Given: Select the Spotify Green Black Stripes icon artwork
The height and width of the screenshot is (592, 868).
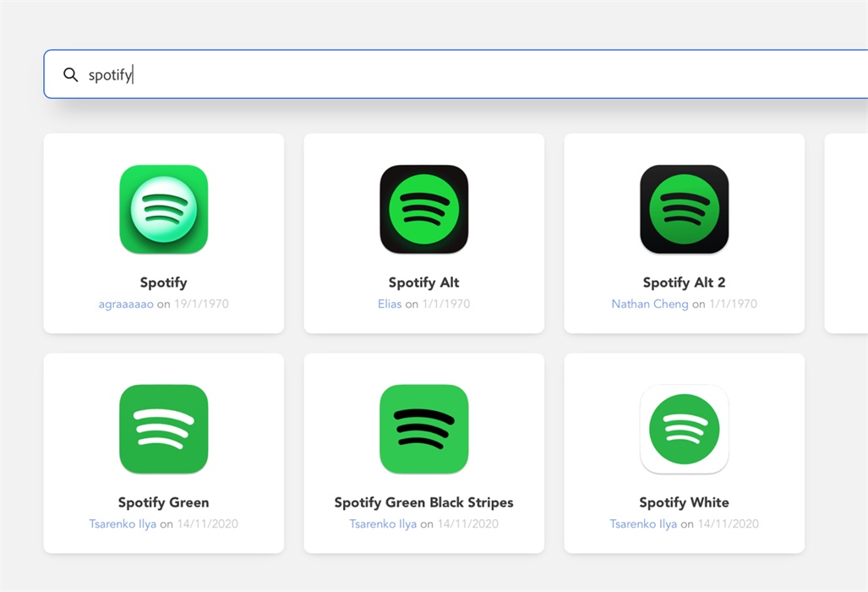Looking at the screenshot, I should pyautogui.click(x=424, y=429).
